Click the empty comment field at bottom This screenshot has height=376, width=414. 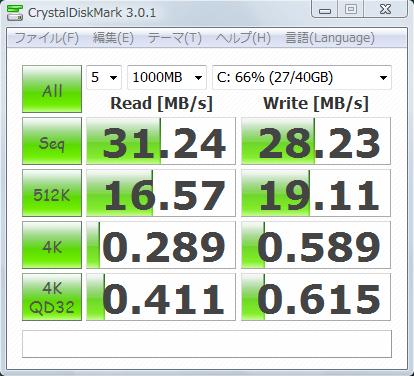[x=207, y=344]
